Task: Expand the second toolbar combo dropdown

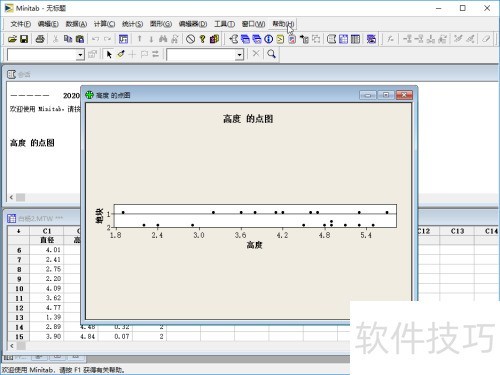Action: pyautogui.click(x=240, y=54)
